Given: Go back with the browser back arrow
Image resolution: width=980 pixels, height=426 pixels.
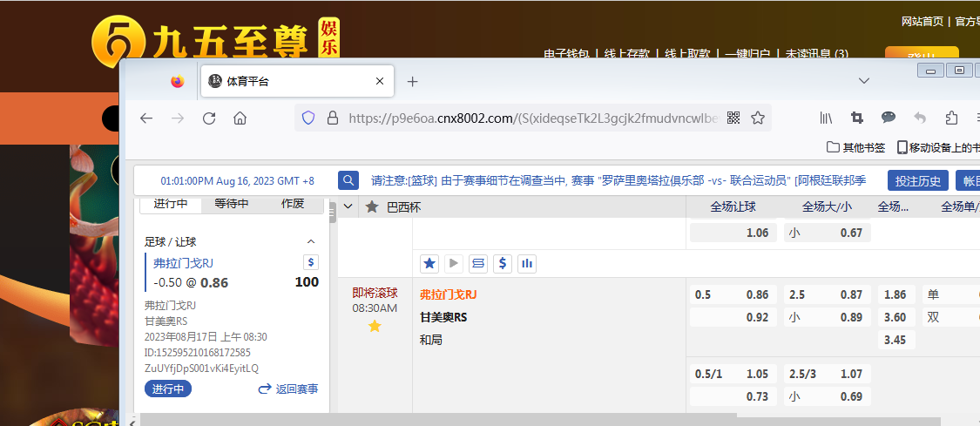Looking at the screenshot, I should click(x=146, y=118).
